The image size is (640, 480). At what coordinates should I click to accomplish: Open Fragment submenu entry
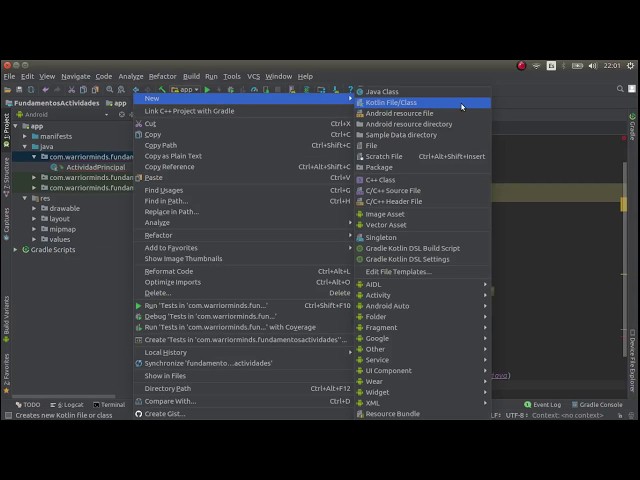coord(423,327)
